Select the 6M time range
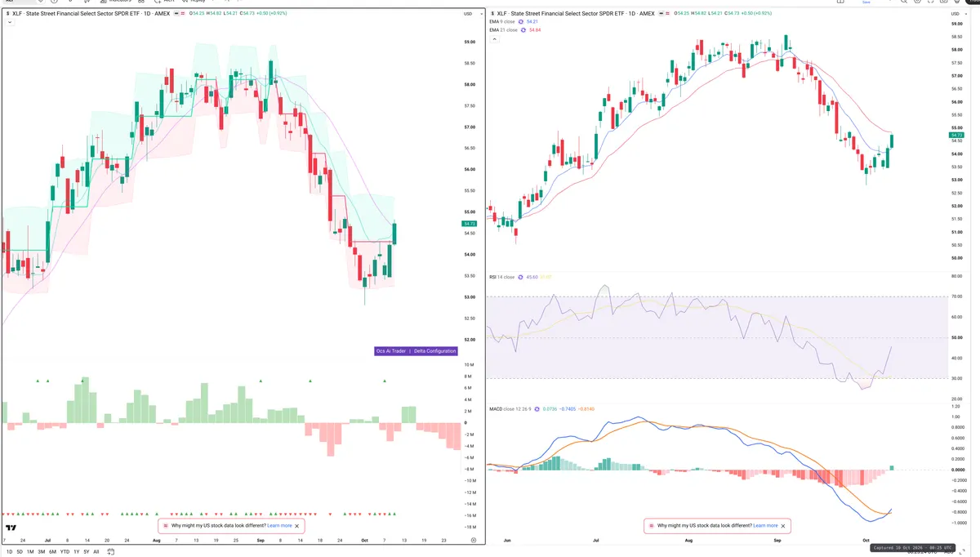 [x=52, y=552]
